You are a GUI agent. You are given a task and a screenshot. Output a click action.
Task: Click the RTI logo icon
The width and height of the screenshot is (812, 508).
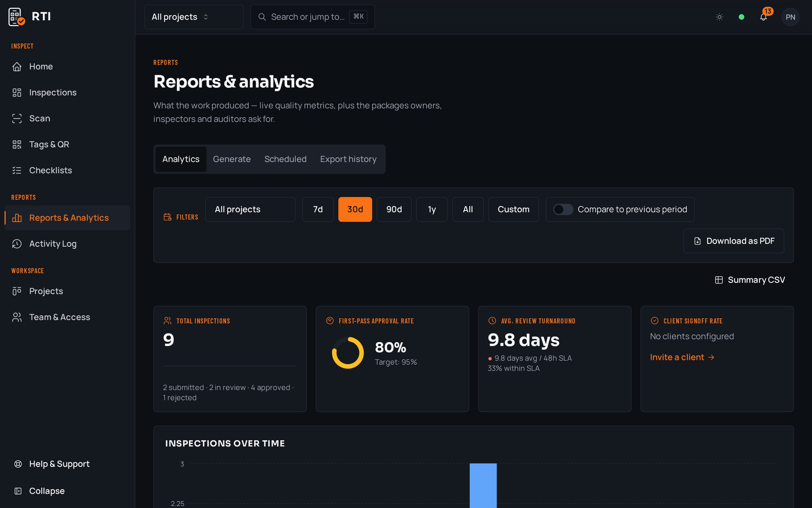tap(17, 17)
